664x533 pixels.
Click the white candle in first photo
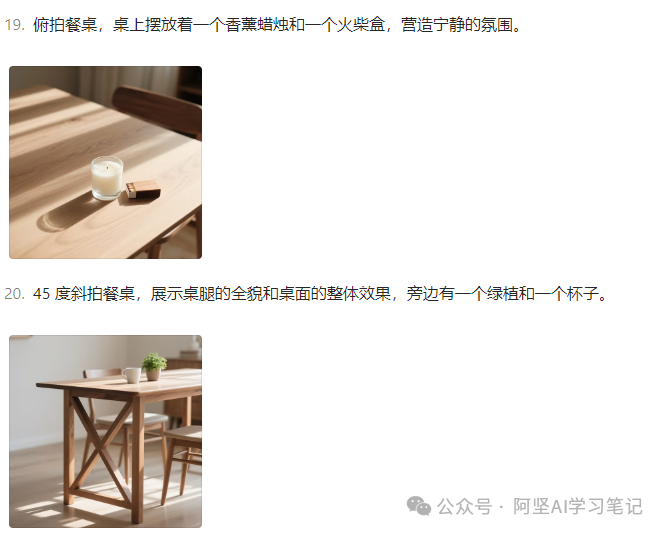click(107, 178)
